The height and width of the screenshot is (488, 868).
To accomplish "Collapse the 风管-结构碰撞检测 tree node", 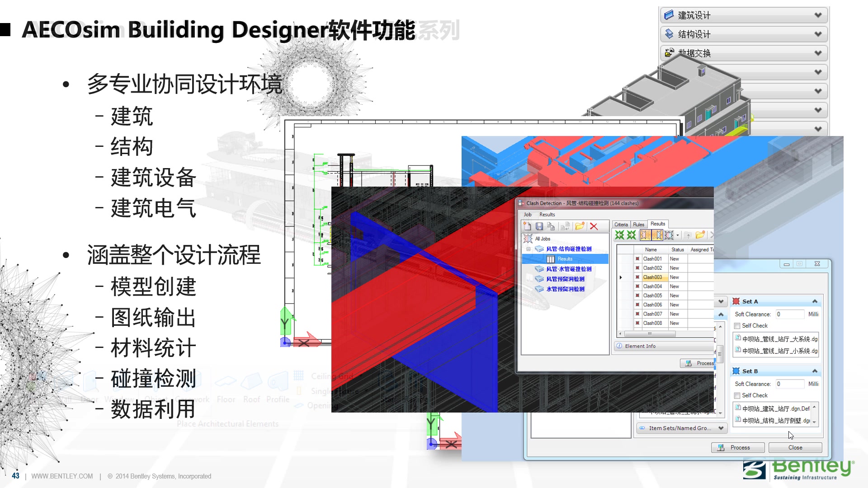I will click(x=528, y=249).
